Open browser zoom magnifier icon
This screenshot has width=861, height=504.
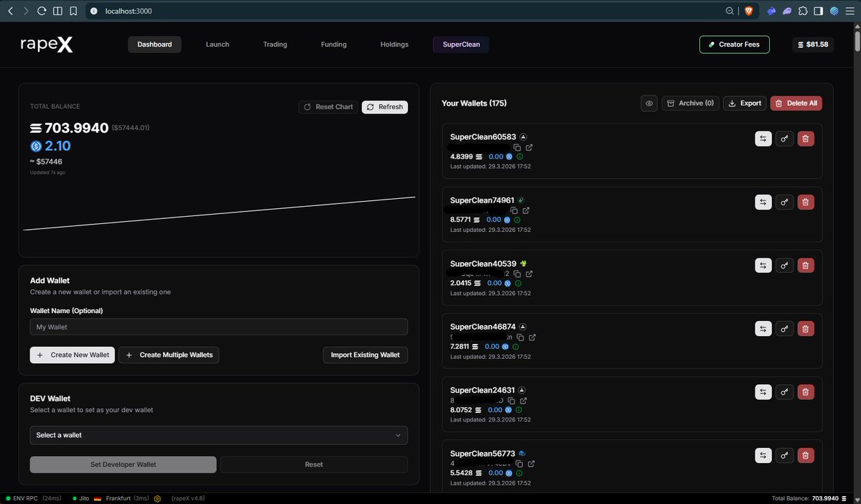[x=730, y=11]
